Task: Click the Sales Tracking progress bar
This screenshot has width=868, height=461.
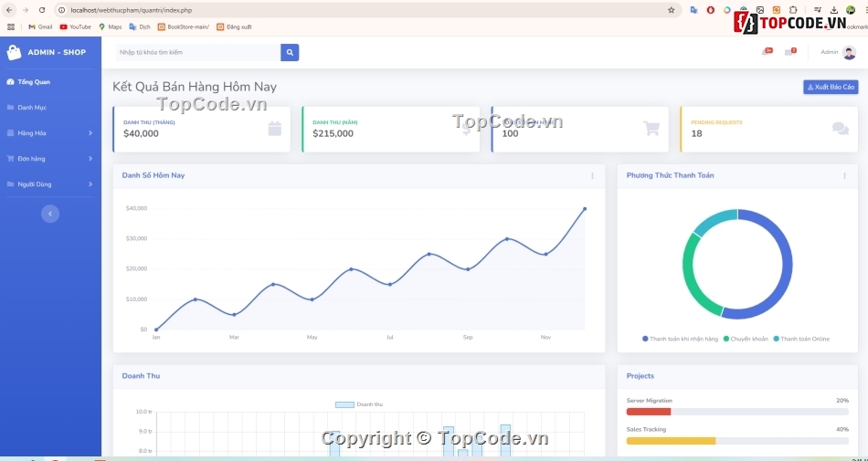Action: tap(737, 441)
